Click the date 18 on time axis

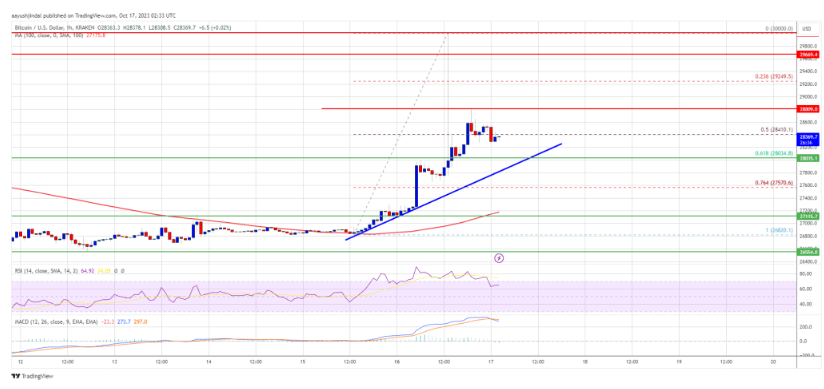point(585,362)
